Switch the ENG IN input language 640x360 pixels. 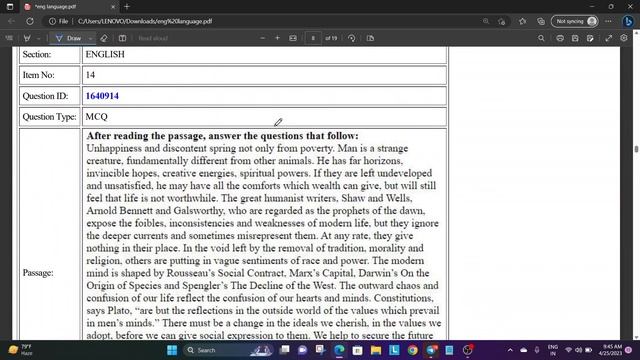click(553, 350)
